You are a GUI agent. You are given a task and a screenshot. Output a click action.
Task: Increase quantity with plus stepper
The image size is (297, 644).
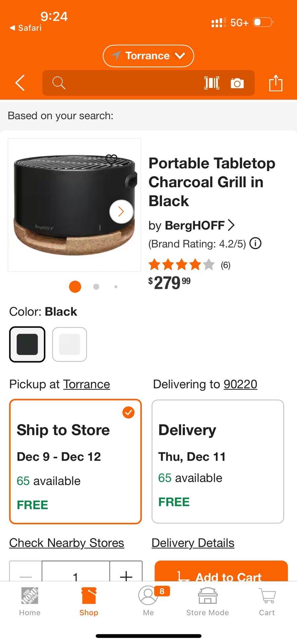pyautogui.click(x=126, y=574)
